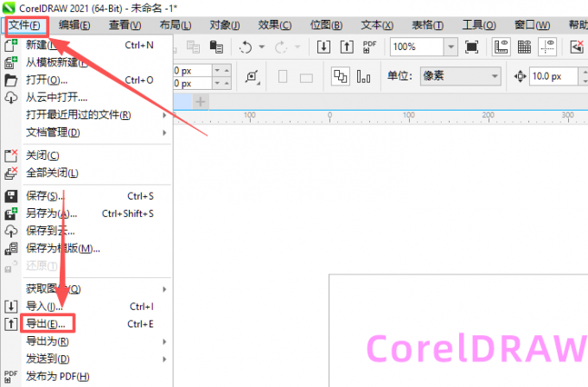
Task: Click the full-screen preview icon
Action: 472,47
